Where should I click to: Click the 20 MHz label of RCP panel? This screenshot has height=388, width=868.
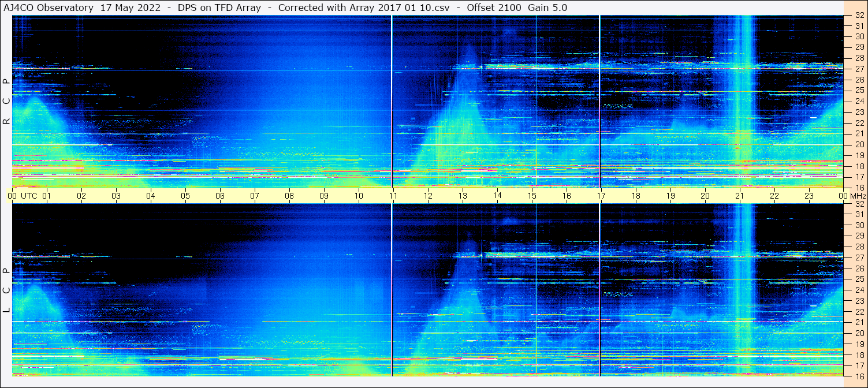click(859, 144)
